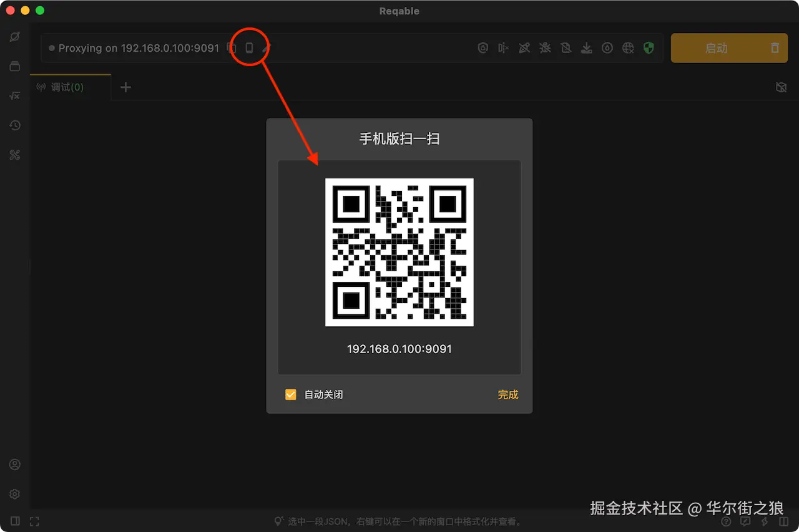This screenshot has width=799, height=532.
Task: Click the 手机版扫一扫 dialog title
Action: [x=399, y=138]
